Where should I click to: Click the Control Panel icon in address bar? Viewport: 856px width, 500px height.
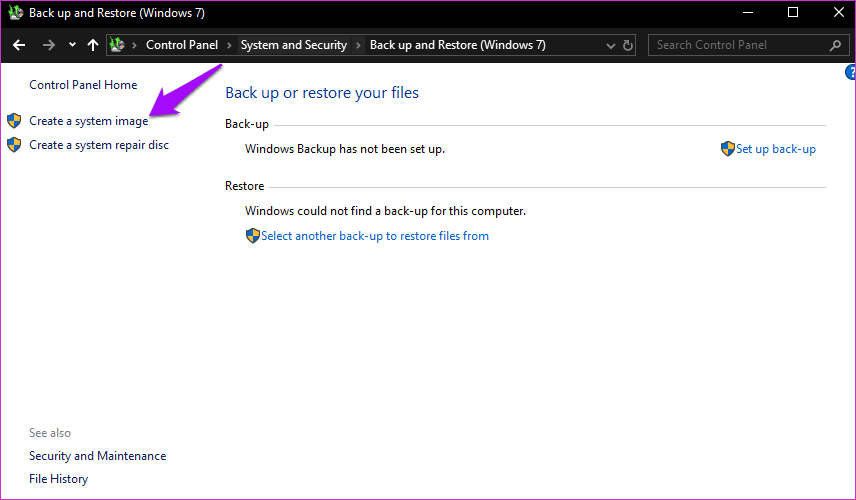coord(118,45)
